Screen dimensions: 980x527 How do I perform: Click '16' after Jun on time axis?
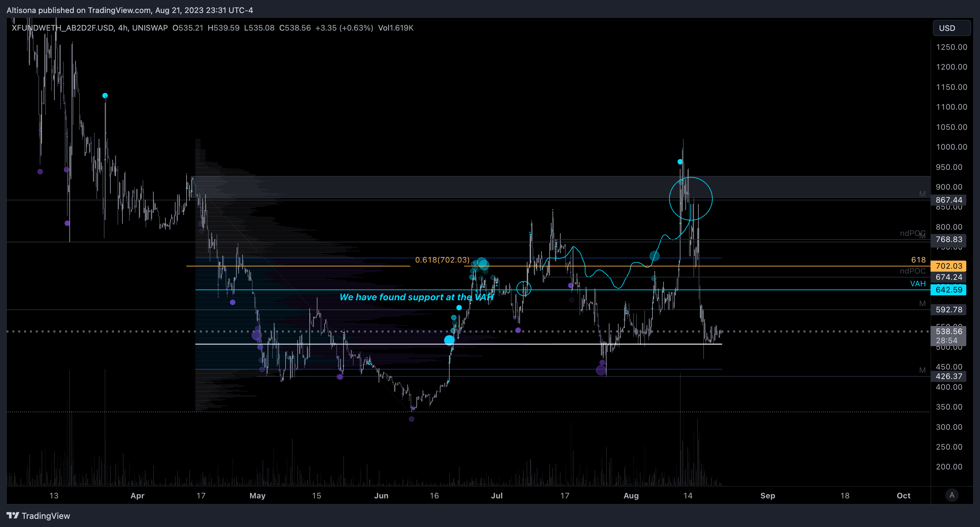coord(434,495)
